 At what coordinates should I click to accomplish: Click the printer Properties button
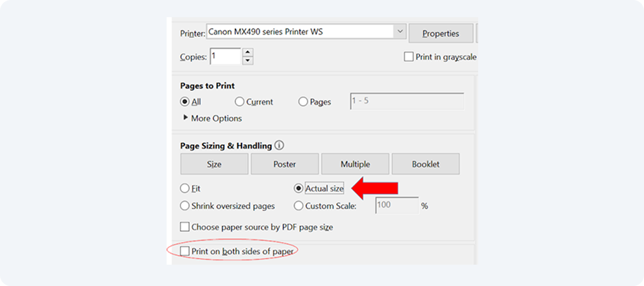[x=441, y=34]
